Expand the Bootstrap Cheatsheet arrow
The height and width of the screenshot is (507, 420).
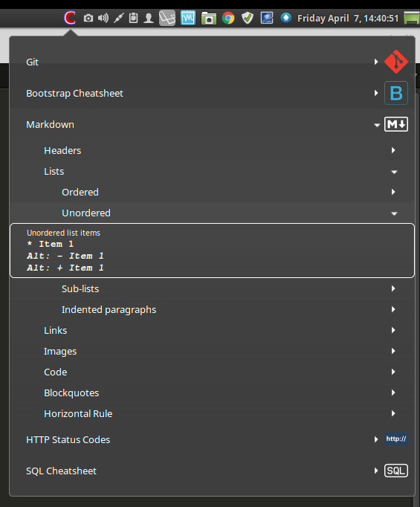(x=376, y=93)
